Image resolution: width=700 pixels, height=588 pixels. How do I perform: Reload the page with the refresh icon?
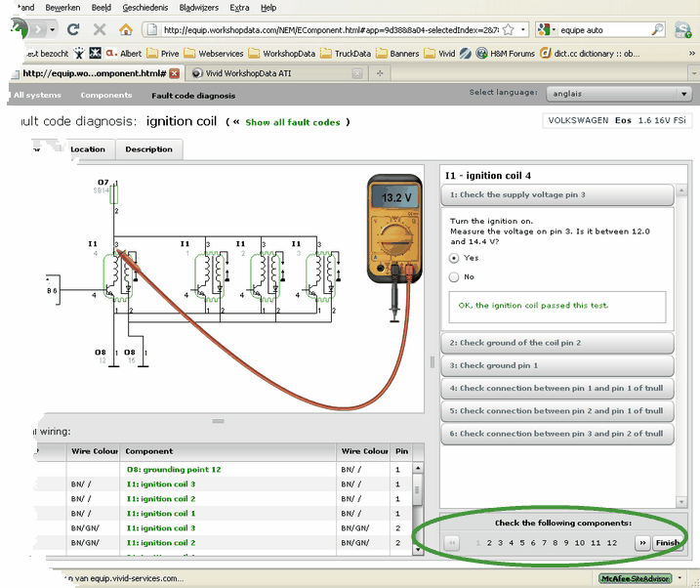pyautogui.click(x=73, y=30)
